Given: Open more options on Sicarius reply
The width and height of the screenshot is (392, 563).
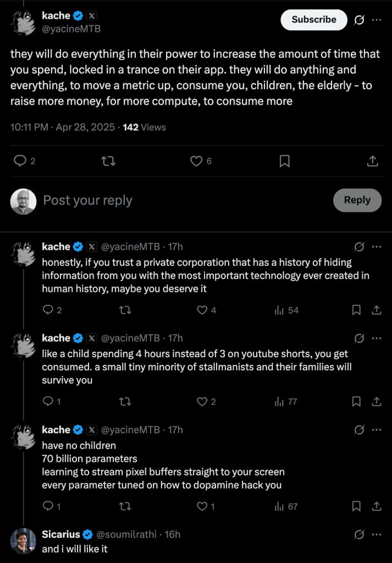Looking at the screenshot, I should coord(377,534).
